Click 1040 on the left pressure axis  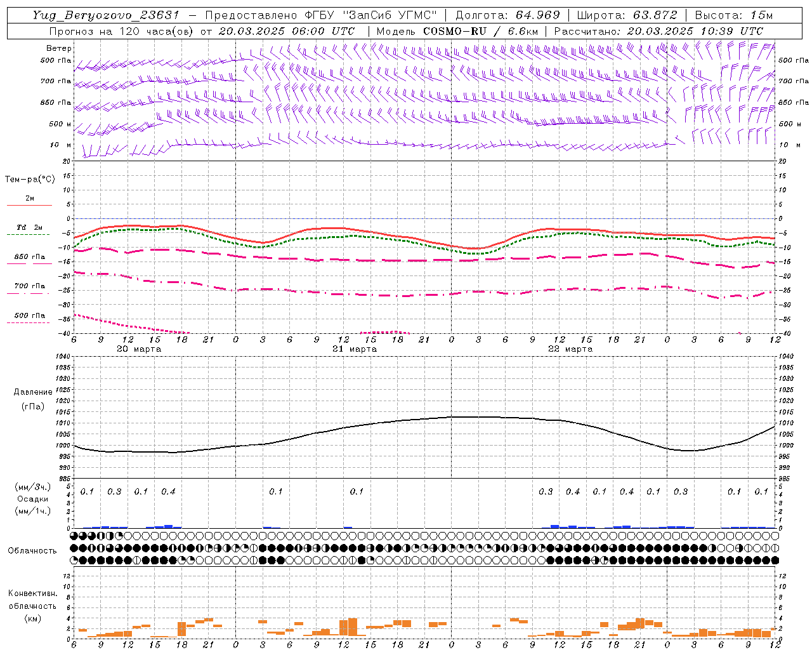tap(62, 356)
